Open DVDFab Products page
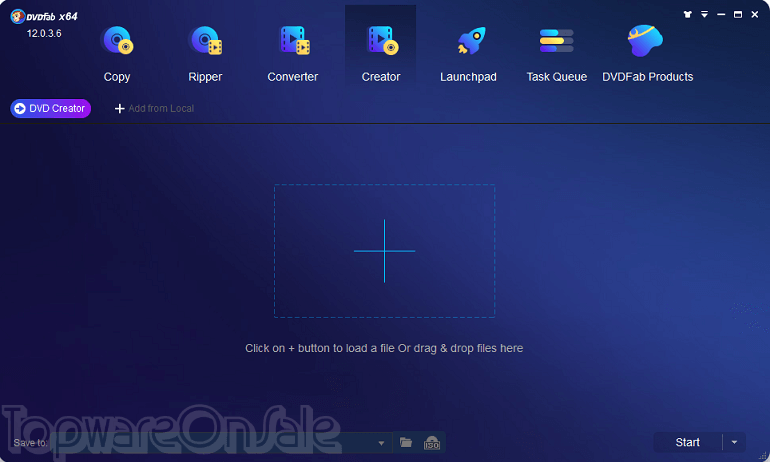 click(647, 54)
